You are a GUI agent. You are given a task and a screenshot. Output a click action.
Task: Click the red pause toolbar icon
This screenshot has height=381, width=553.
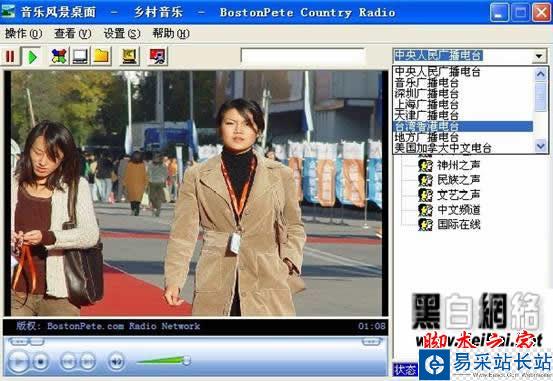[10, 56]
